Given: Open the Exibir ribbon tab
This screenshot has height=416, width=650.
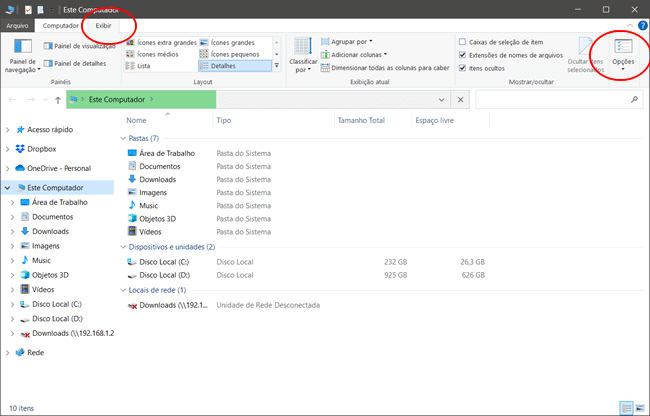Looking at the screenshot, I should pos(104,24).
